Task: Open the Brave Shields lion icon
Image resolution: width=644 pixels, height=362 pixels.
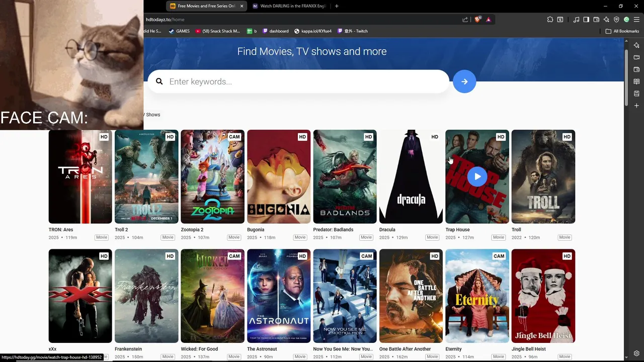Action: coord(477,20)
